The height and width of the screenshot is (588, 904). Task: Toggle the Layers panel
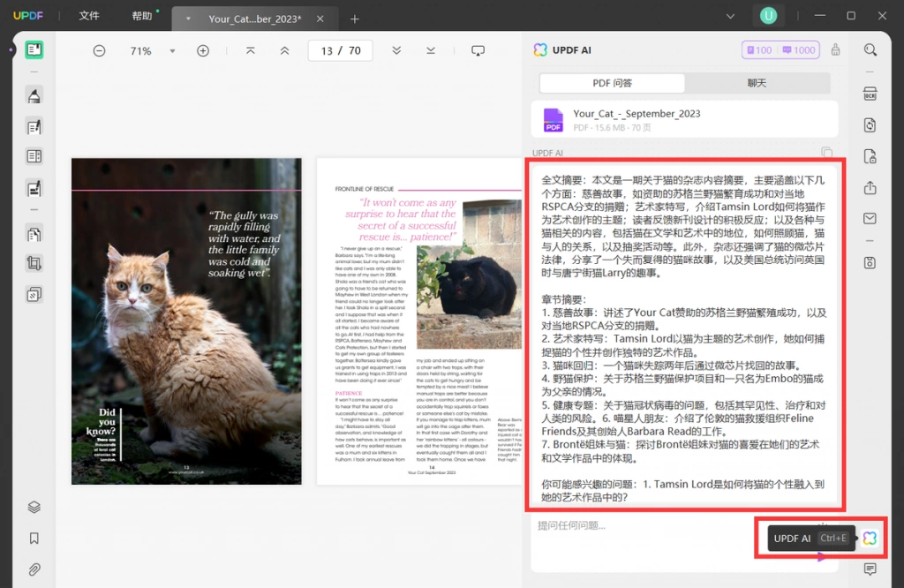tap(34, 508)
